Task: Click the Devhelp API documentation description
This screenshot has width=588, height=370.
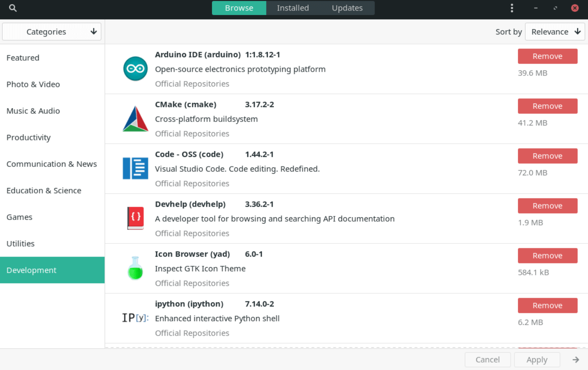Action: tap(275, 219)
